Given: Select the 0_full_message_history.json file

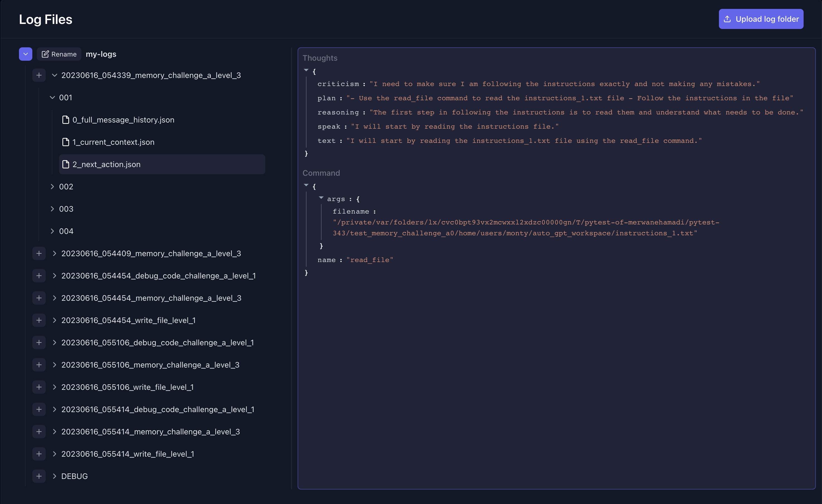Looking at the screenshot, I should [123, 120].
